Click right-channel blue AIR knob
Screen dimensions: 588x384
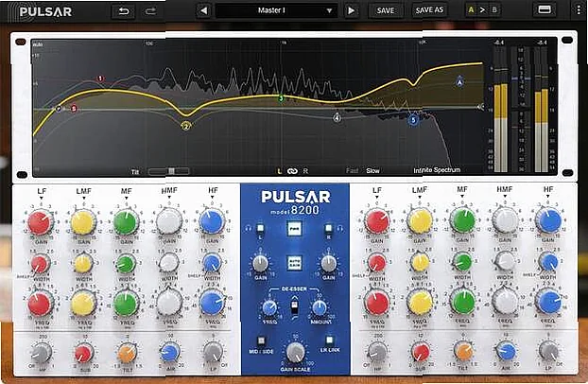(506, 351)
